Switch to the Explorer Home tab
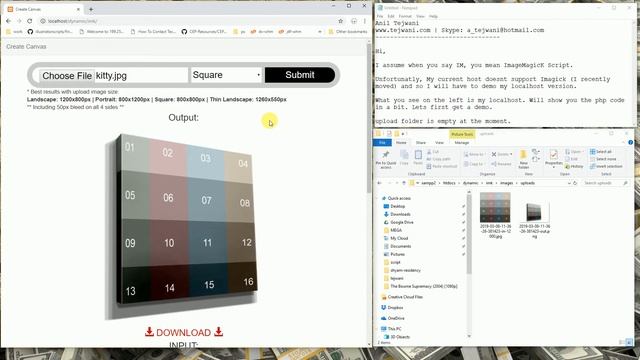Screen dimensions: 640x360 [401, 142]
